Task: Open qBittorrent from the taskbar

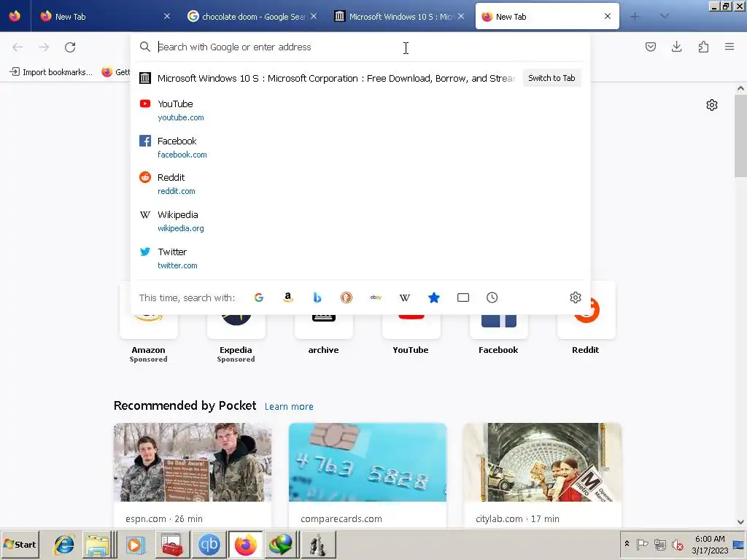Action: (x=209, y=544)
